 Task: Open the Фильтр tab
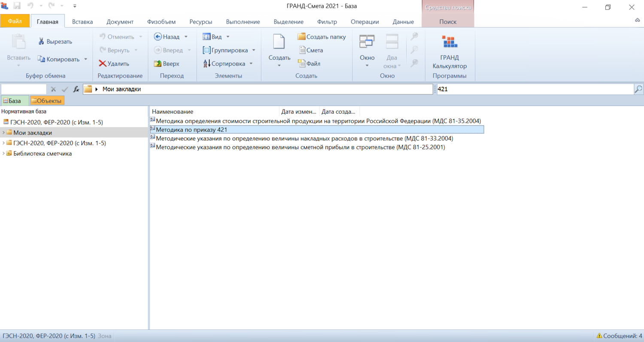tap(327, 21)
